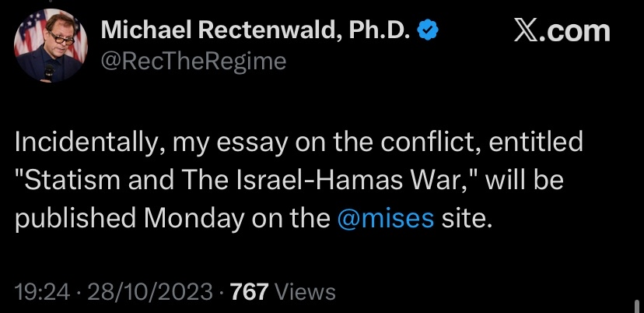This screenshot has height=313, width=644.
Task: Click the word "Monday" in the tweet
Action: pos(194,219)
